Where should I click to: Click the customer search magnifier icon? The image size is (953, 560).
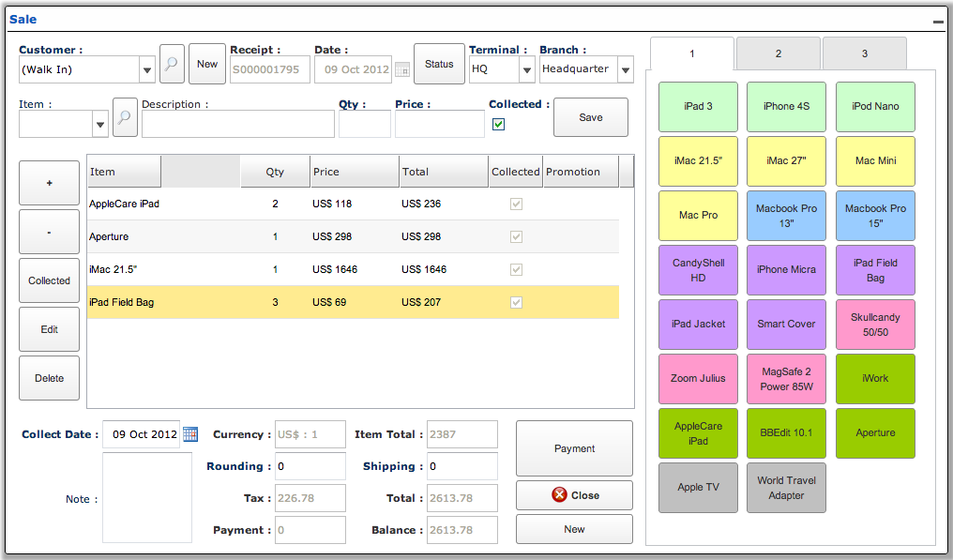point(172,63)
